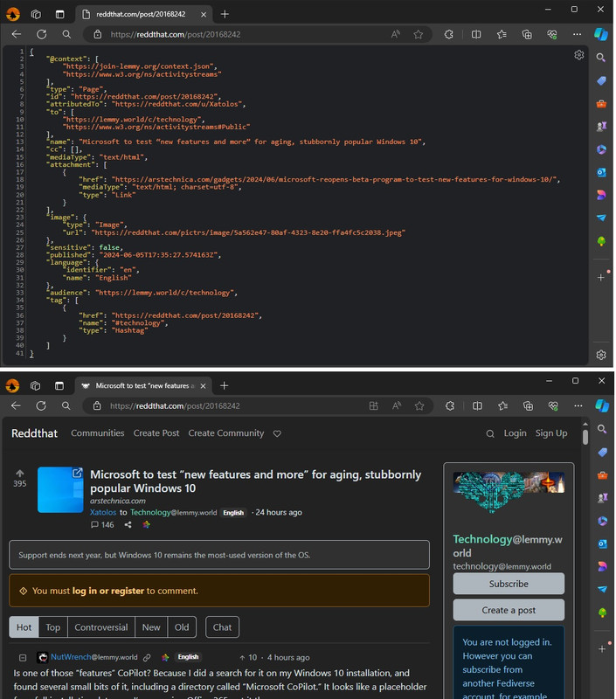
Task: Click Copilot icon in top browser window
Action: point(601,34)
